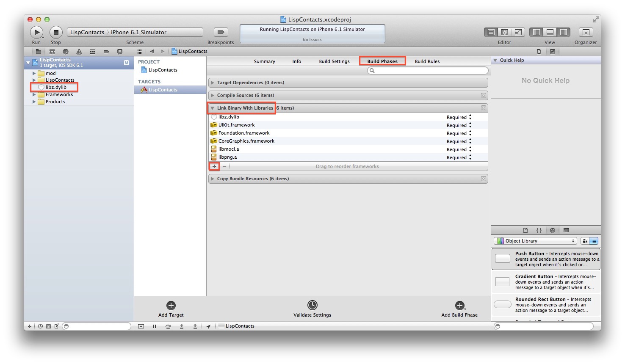Click the build phases search field

click(428, 70)
